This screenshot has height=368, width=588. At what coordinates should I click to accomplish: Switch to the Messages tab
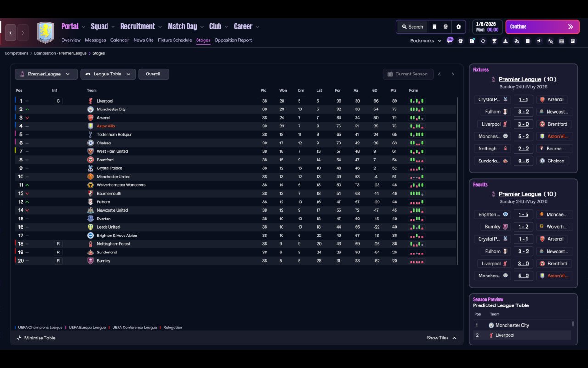coord(95,40)
